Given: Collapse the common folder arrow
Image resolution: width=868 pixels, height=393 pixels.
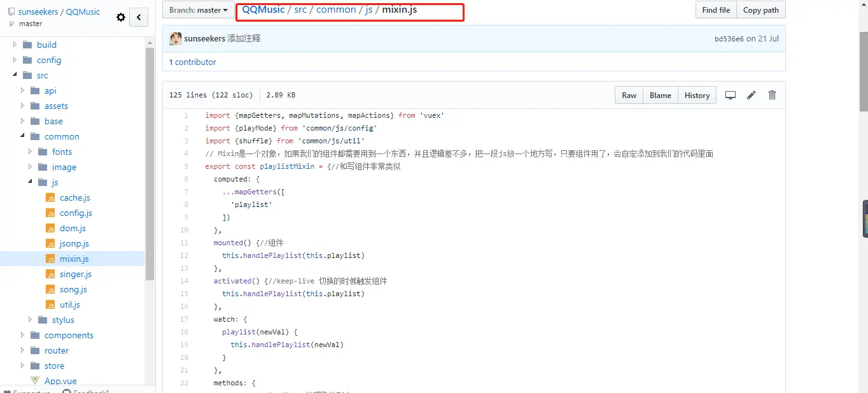Looking at the screenshot, I should 23,136.
